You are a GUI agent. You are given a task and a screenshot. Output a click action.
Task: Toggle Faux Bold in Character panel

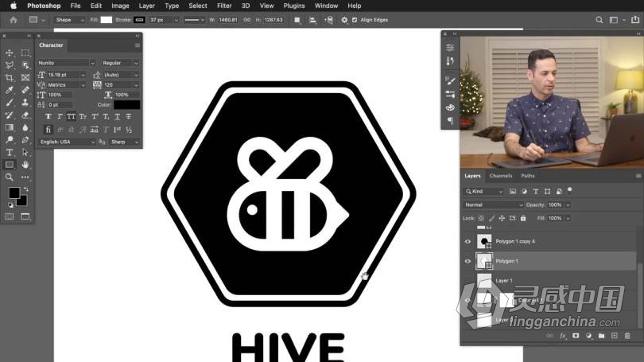[x=48, y=117]
